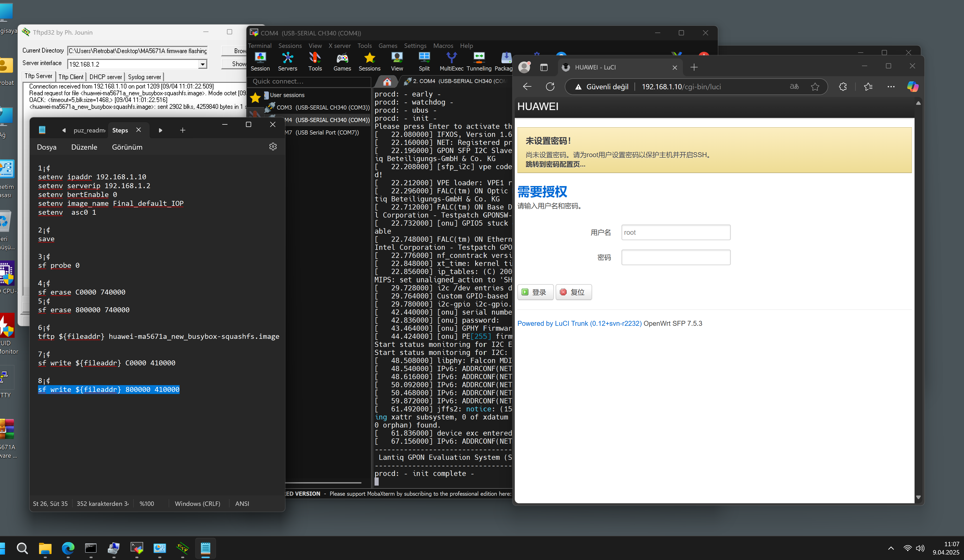Click Windows (CRLF) in Notepad status bar
The height and width of the screenshot is (560, 964).
click(x=197, y=504)
